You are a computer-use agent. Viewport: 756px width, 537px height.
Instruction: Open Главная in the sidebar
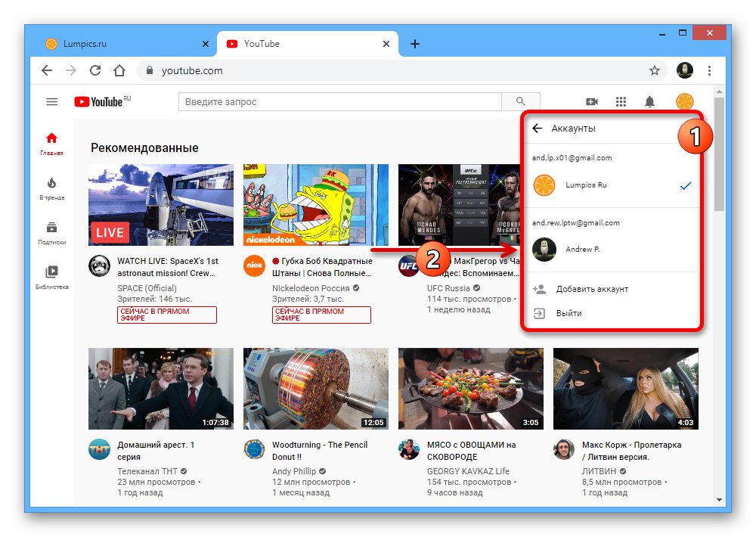click(x=51, y=144)
